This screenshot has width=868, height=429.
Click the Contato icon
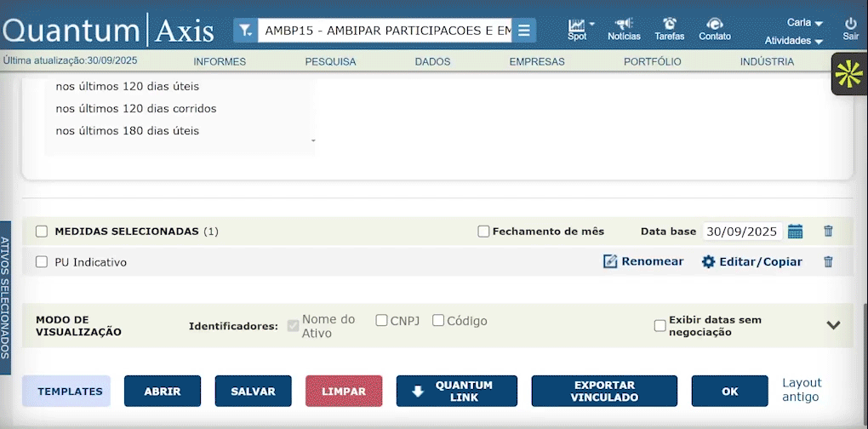point(715,24)
